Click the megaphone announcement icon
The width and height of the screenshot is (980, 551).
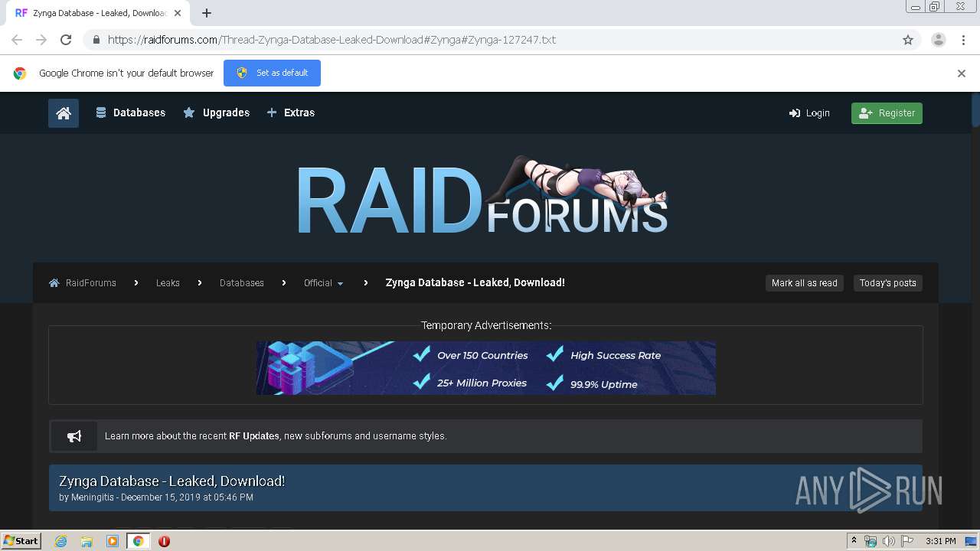pyautogui.click(x=74, y=436)
